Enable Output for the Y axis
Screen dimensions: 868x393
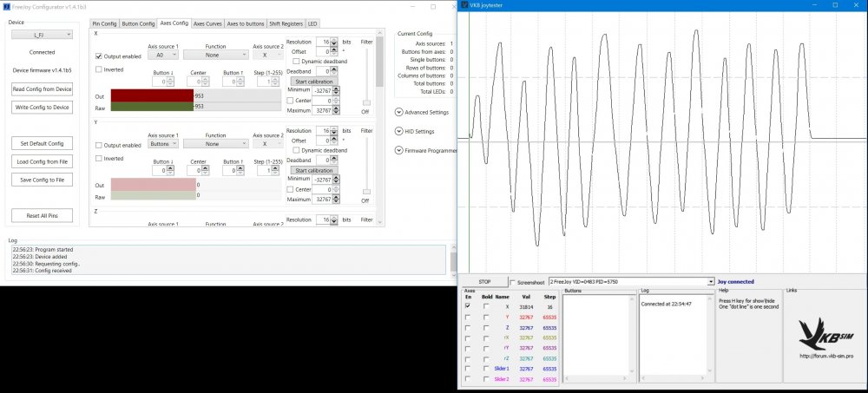pos(99,145)
